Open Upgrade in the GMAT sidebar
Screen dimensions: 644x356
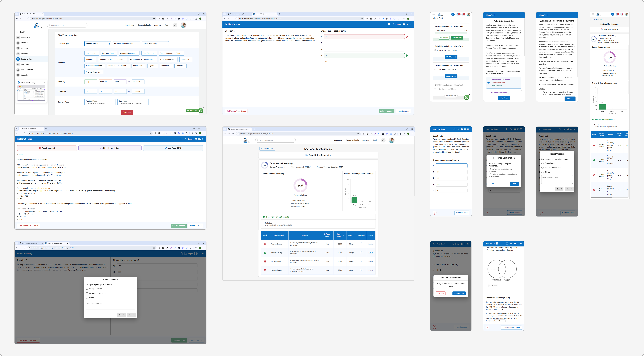24,75
